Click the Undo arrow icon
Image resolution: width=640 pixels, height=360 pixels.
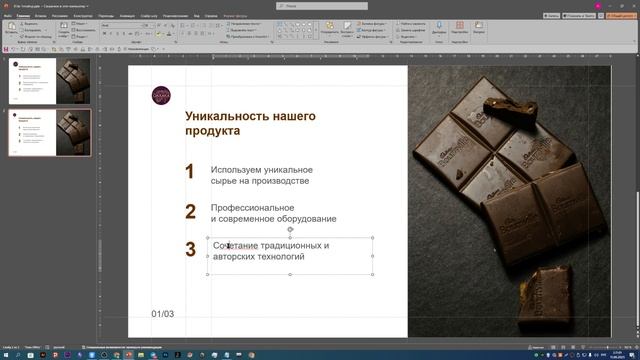point(13,49)
